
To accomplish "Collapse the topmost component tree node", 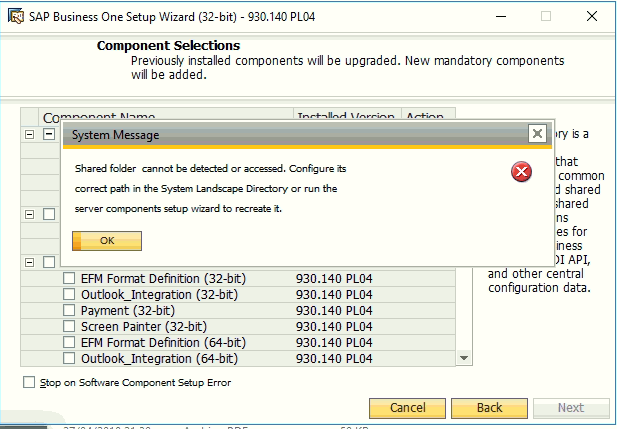I will point(29,134).
